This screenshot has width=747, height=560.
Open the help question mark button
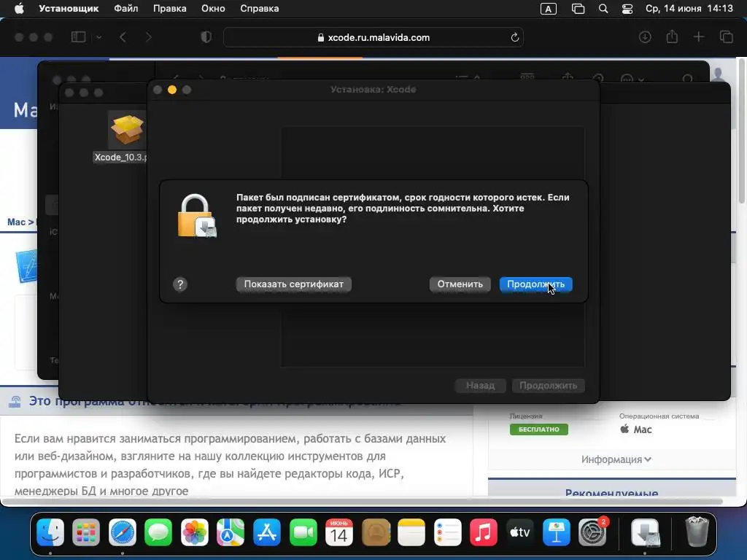point(180,284)
